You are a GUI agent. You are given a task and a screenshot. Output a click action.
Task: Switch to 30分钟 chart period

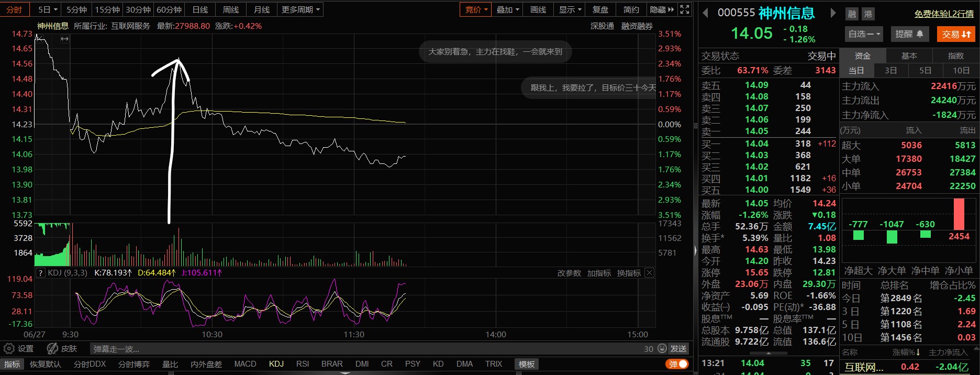138,9
